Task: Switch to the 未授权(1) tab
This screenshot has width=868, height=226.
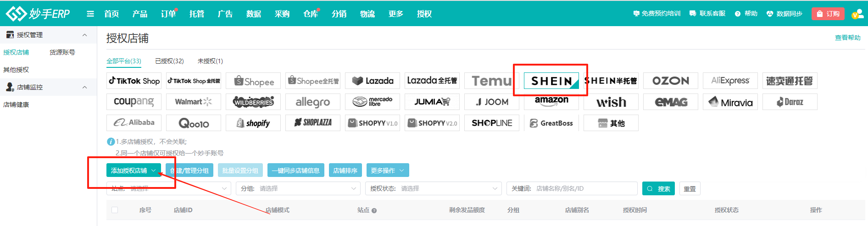Action: click(x=210, y=61)
